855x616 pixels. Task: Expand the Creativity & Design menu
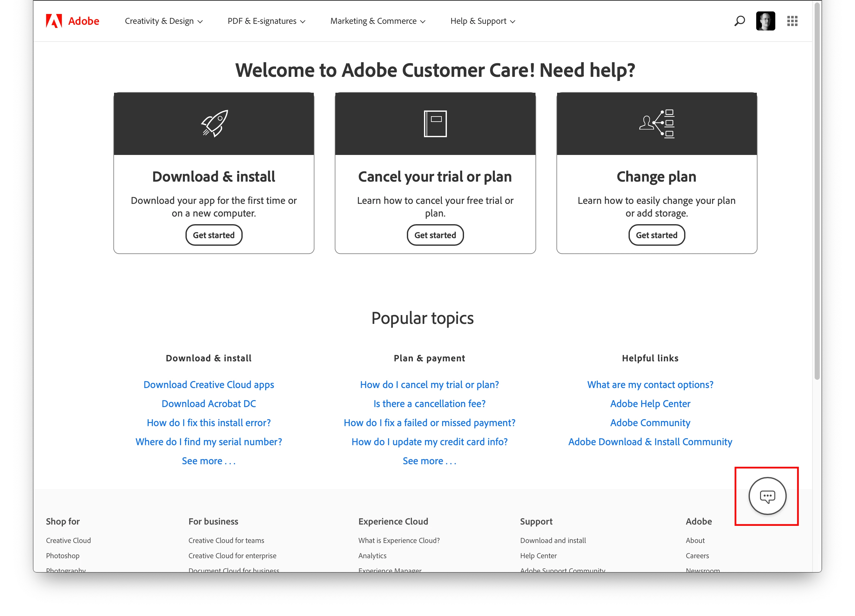[163, 21]
